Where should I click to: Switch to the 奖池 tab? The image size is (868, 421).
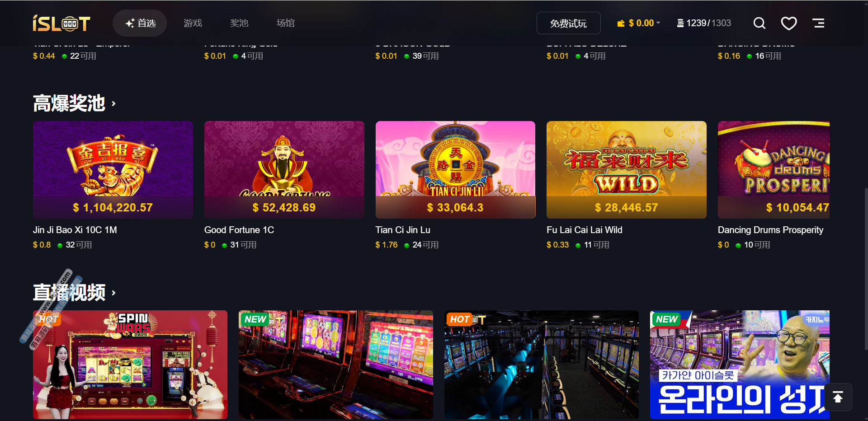click(239, 23)
